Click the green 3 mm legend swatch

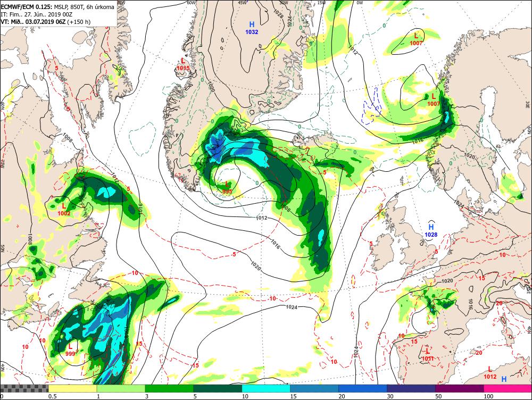(x=169, y=388)
